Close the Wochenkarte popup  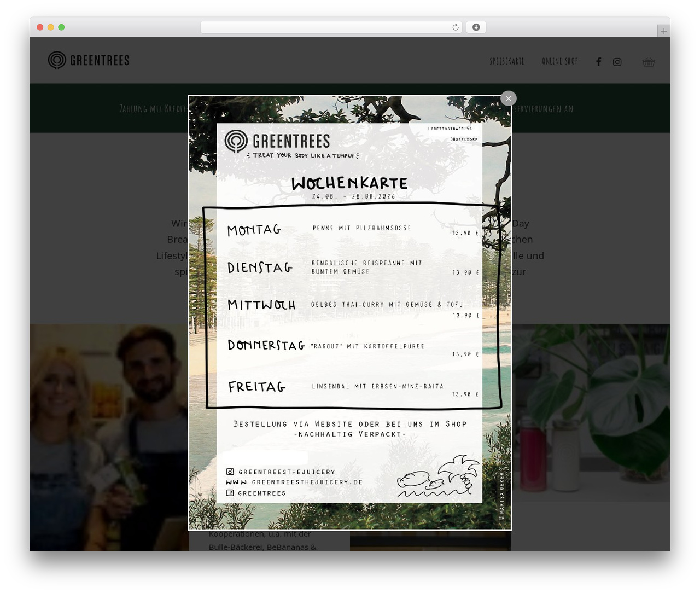coord(509,98)
